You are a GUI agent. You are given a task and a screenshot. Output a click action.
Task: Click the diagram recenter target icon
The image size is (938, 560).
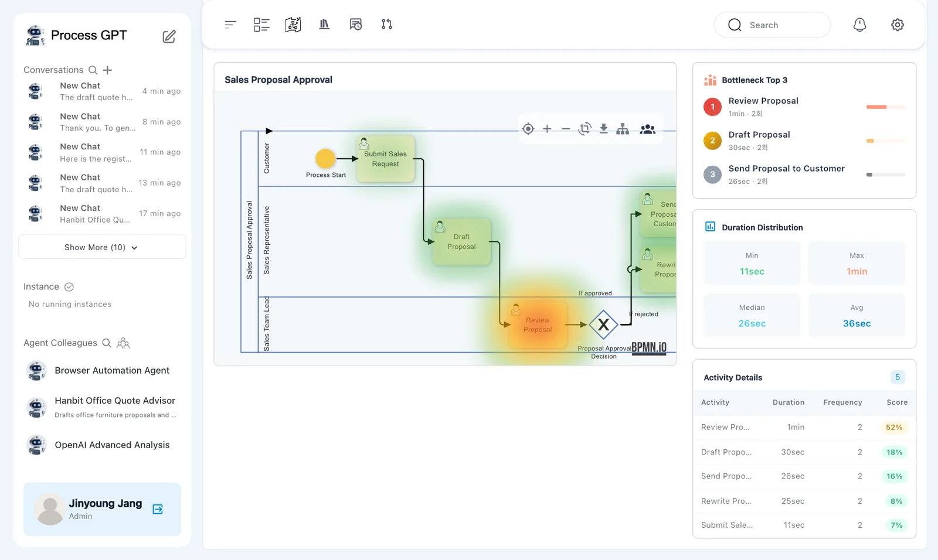(x=528, y=129)
